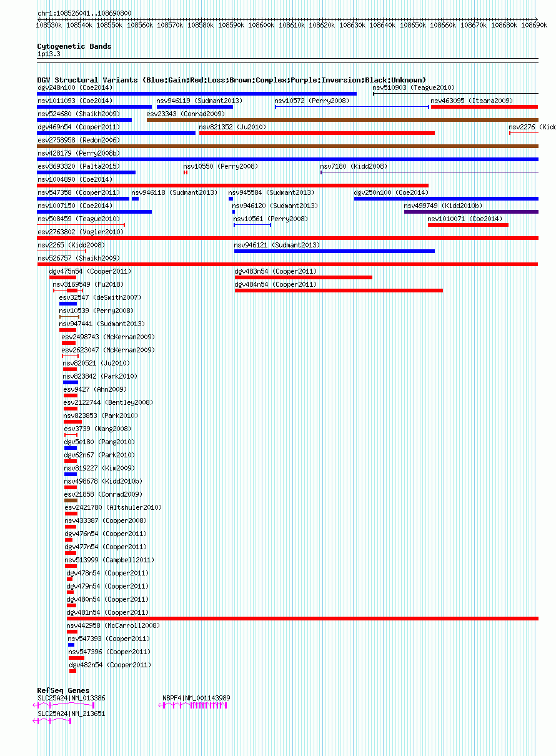Viewport: 556px width, 756px height.
Task: Select nsv526757 (Shaikh2009) variant
Action: coord(78,258)
